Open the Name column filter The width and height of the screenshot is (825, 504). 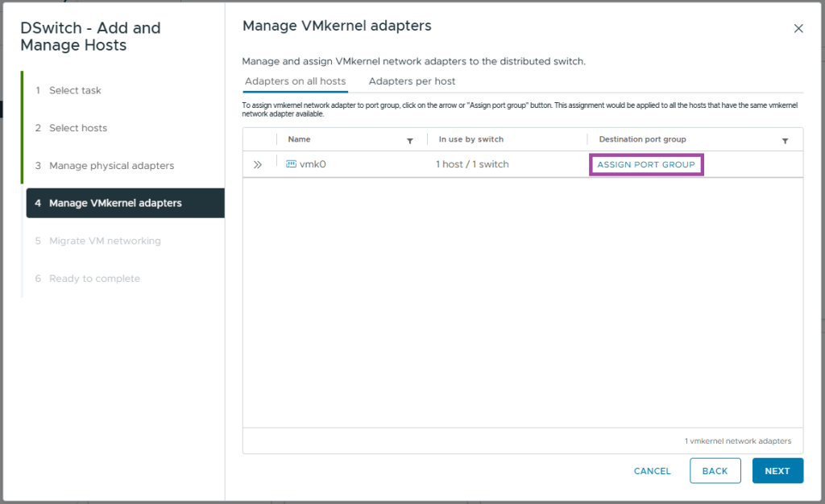coord(409,141)
